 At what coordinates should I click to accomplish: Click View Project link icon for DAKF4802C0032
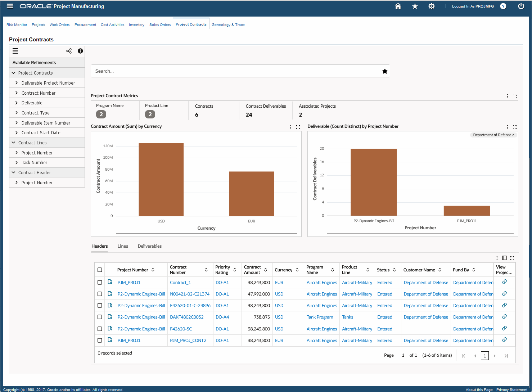point(504,317)
